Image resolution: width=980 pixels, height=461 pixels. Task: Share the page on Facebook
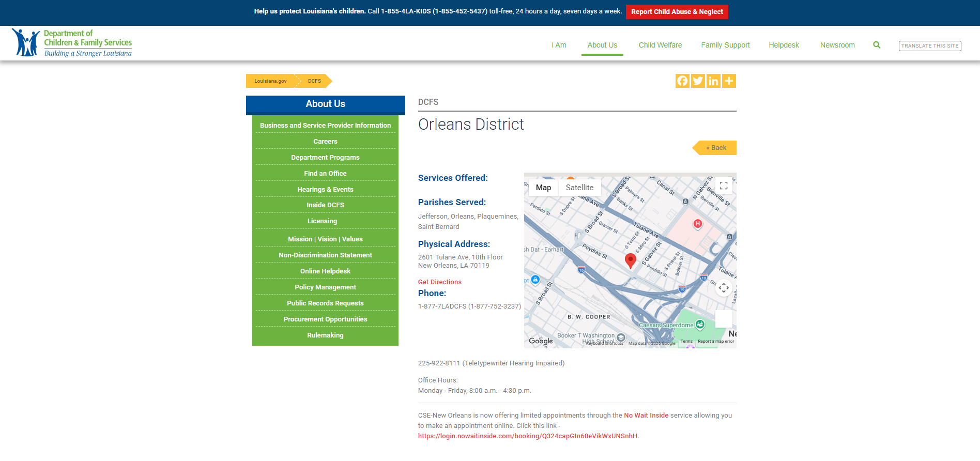[x=682, y=81]
